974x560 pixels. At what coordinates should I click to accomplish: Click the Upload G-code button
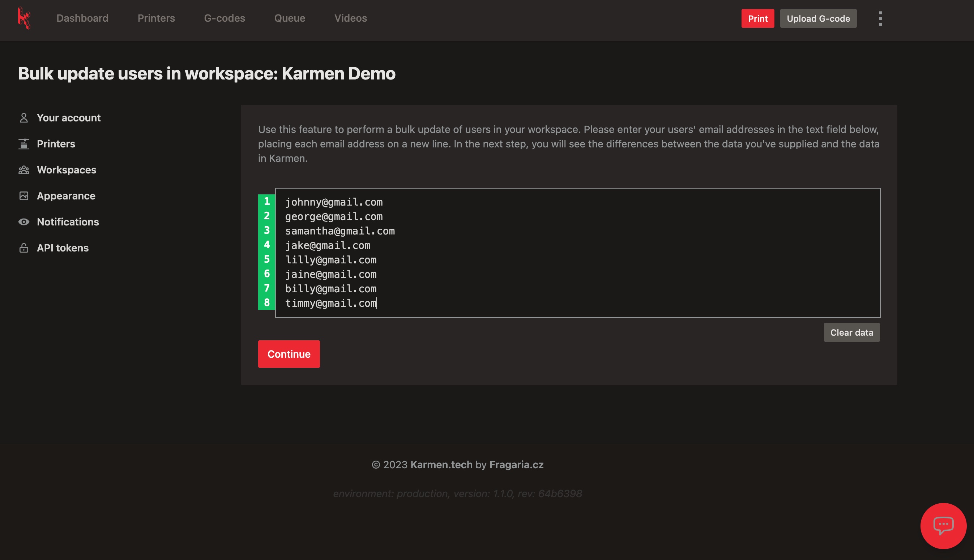point(818,18)
